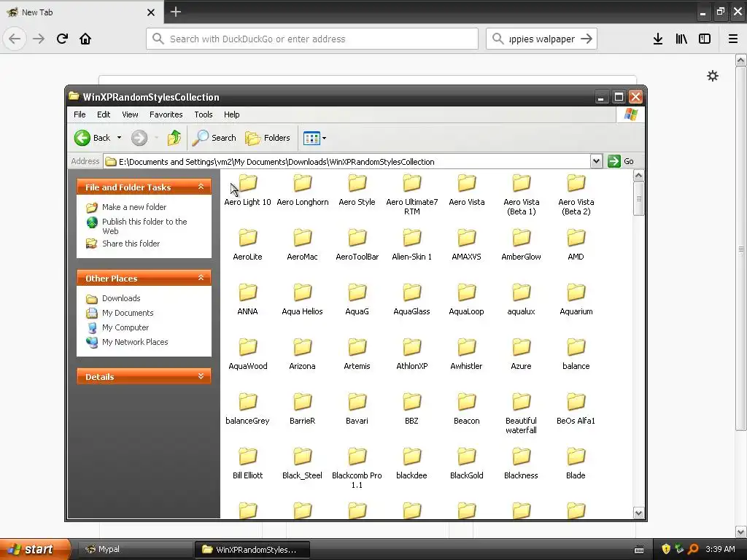The height and width of the screenshot is (560, 747).
Task: Open the Help menu
Action: coord(231,114)
